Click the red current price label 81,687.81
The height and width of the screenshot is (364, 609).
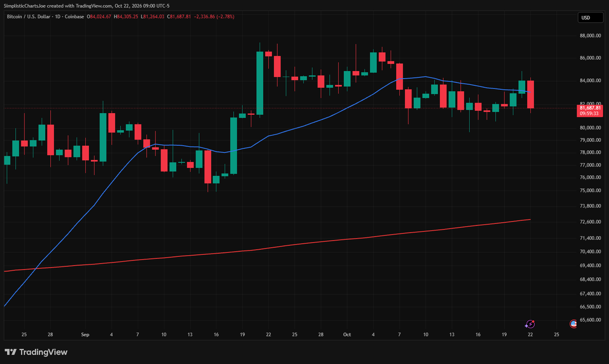590,108
